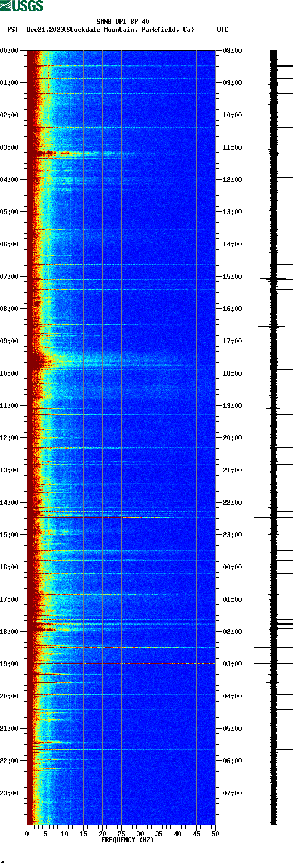
Task: Click the PST axis tick label '16:00'
Action: coord(10,567)
